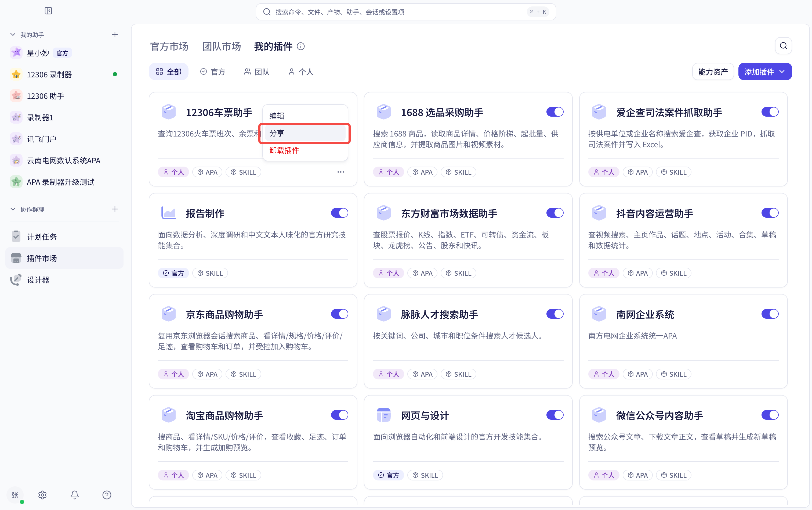
Task: Toggle the 脉脉人才搜索助手 switch
Action: pyautogui.click(x=555, y=314)
